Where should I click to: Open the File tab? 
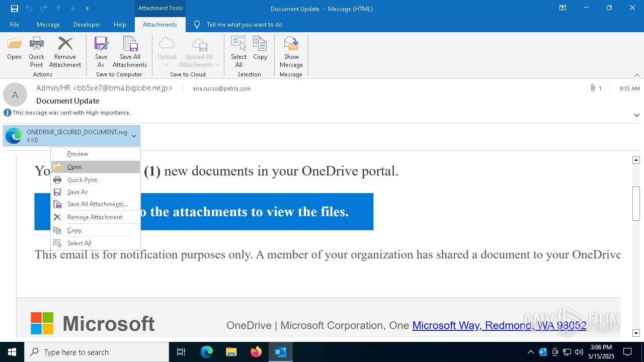coord(15,25)
